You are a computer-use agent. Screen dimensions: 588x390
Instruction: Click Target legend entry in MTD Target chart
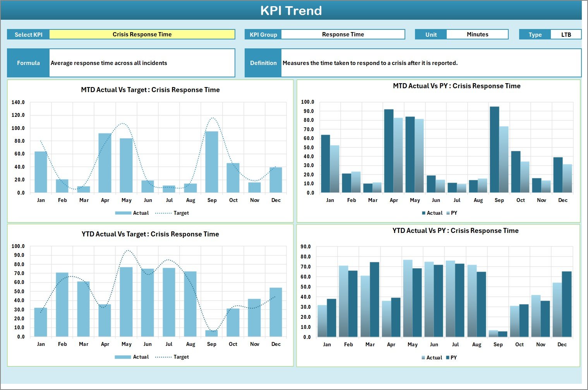click(x=172, y=213)
